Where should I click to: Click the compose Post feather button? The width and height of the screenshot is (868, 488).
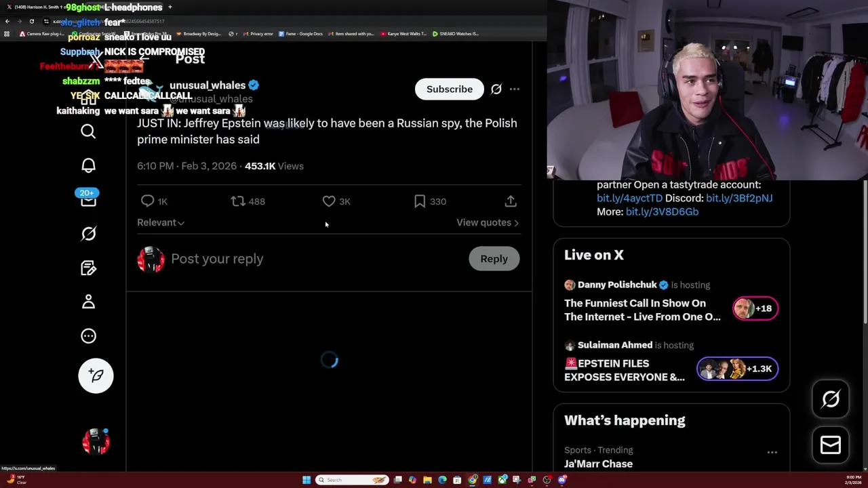96,375
